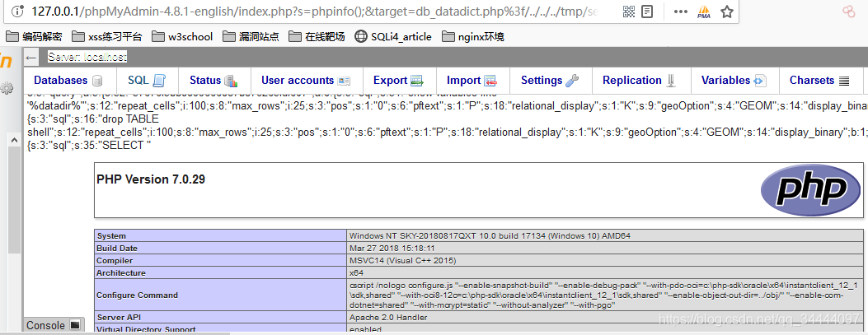
Task: Open the Console panel
Action: (x=54, y=325)
